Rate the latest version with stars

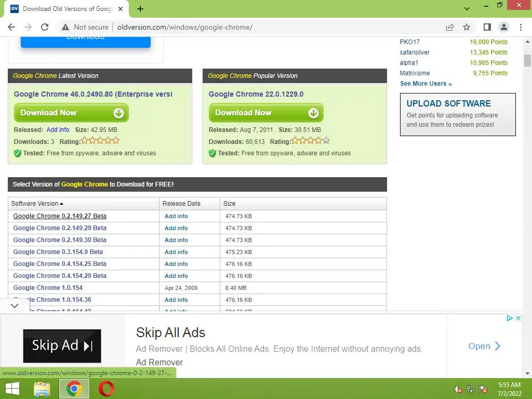[x=100, y=140]
